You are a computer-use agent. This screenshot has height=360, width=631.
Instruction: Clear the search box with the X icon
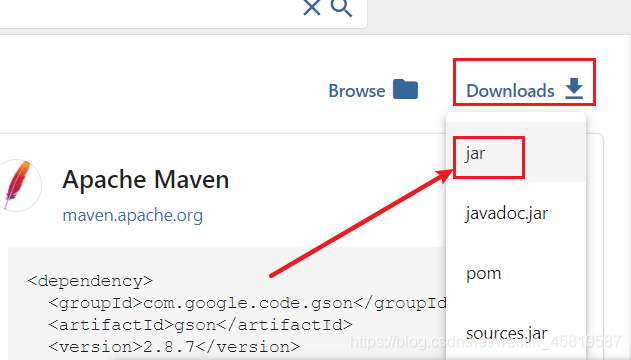tap(312, 7)
